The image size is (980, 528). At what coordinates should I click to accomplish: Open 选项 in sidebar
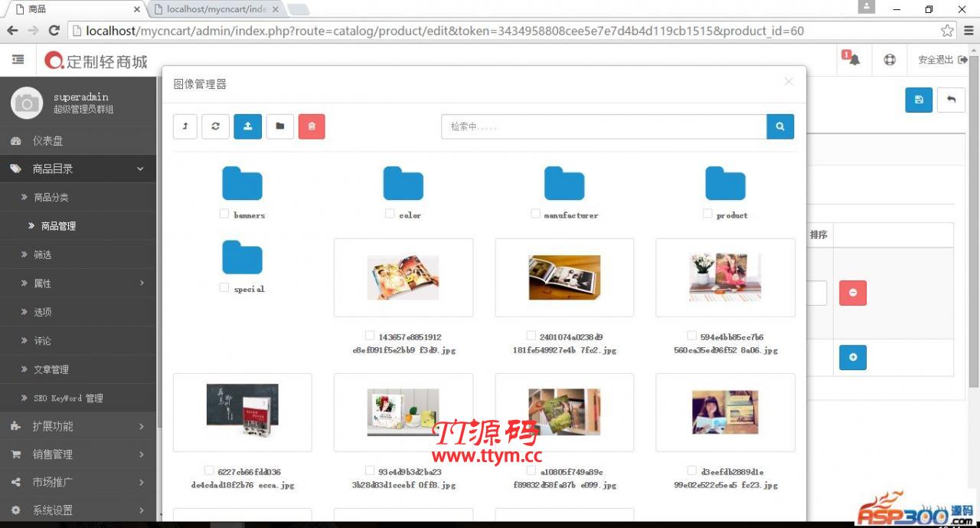[x=78, y=312]
